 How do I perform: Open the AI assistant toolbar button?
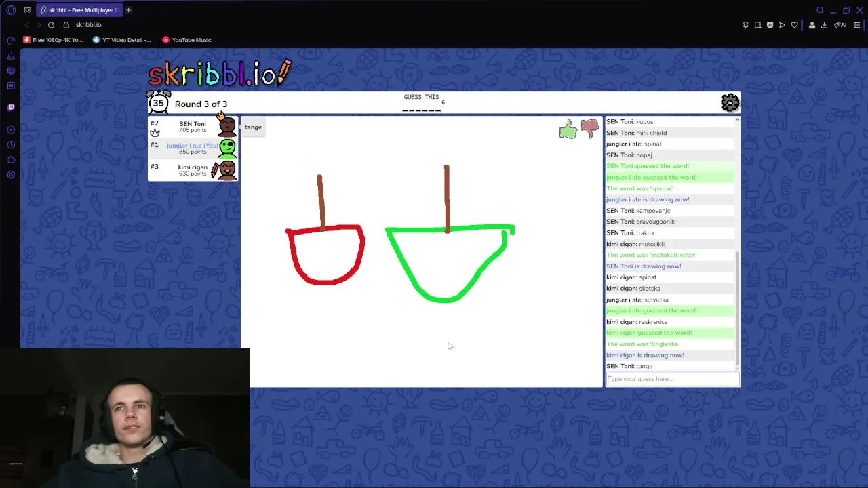[841, 25]
